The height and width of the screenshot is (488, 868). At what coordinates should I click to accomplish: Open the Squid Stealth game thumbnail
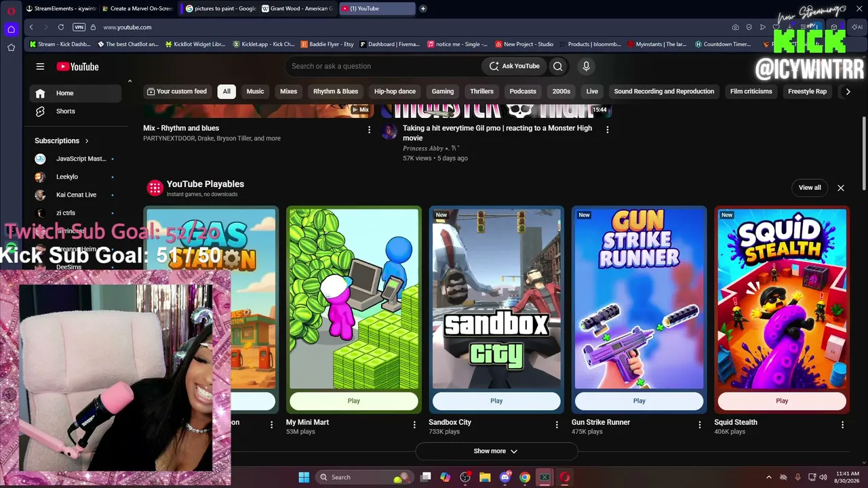click(x=782, y=299)
